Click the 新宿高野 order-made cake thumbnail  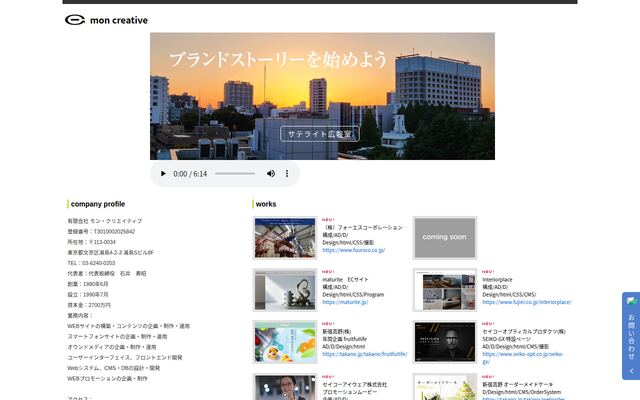(x=444, y=387)
